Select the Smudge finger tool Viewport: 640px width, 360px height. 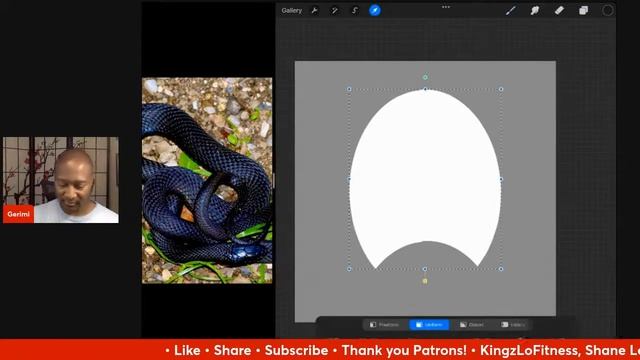click(x=535, y=11)
